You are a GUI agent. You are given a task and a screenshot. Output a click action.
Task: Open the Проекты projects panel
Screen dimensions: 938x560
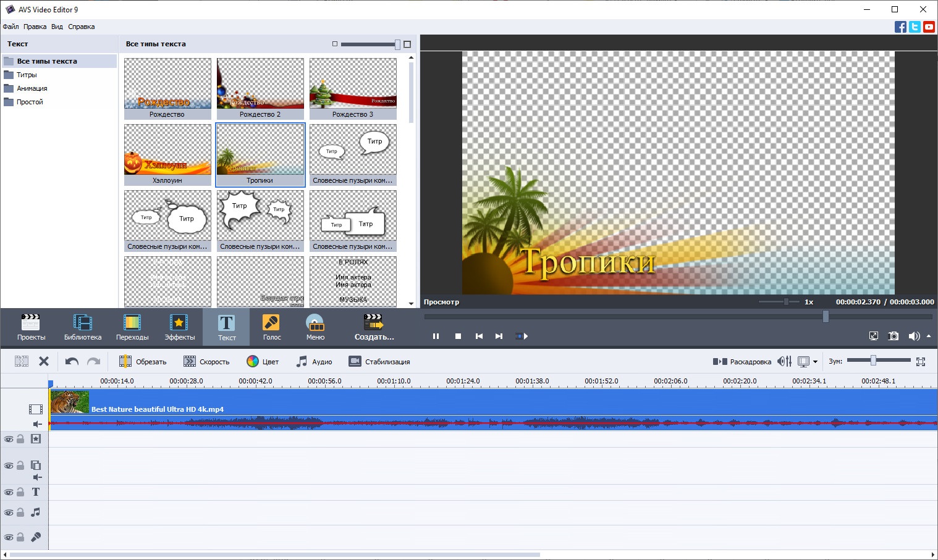click(x=31, y=327)
